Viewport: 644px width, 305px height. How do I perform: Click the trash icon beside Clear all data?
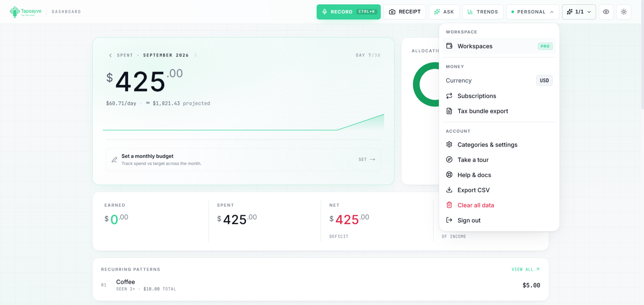click(x=449, y=205)
